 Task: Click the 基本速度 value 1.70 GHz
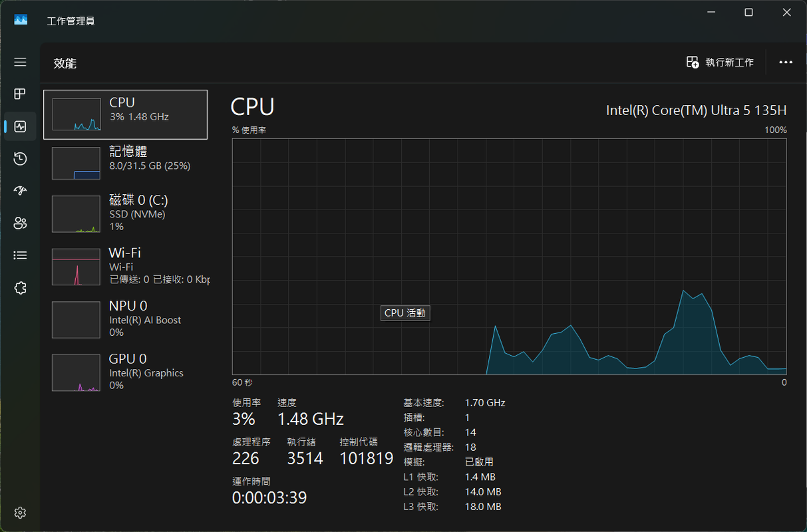485,403
